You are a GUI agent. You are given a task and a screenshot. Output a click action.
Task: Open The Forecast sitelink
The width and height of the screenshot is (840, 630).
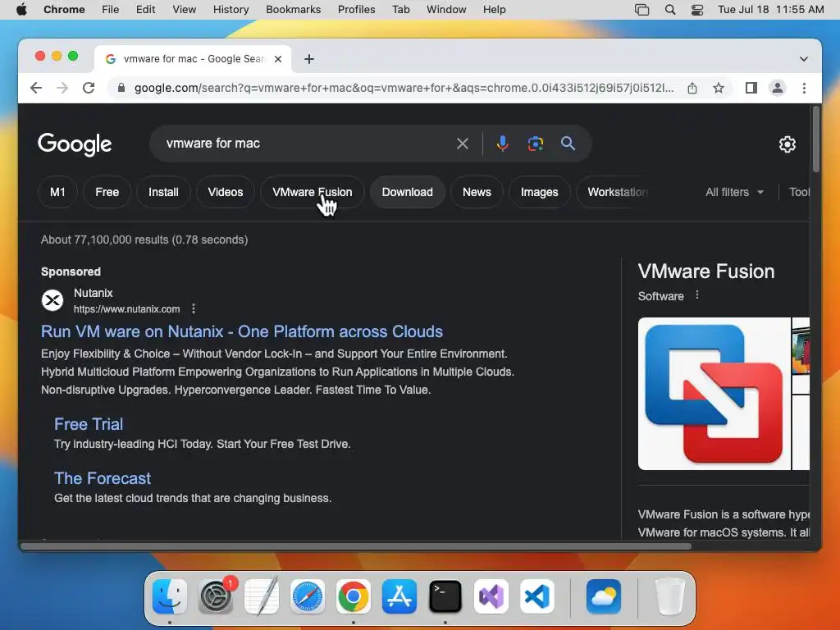pyautogui.click(x=103, y=478)
